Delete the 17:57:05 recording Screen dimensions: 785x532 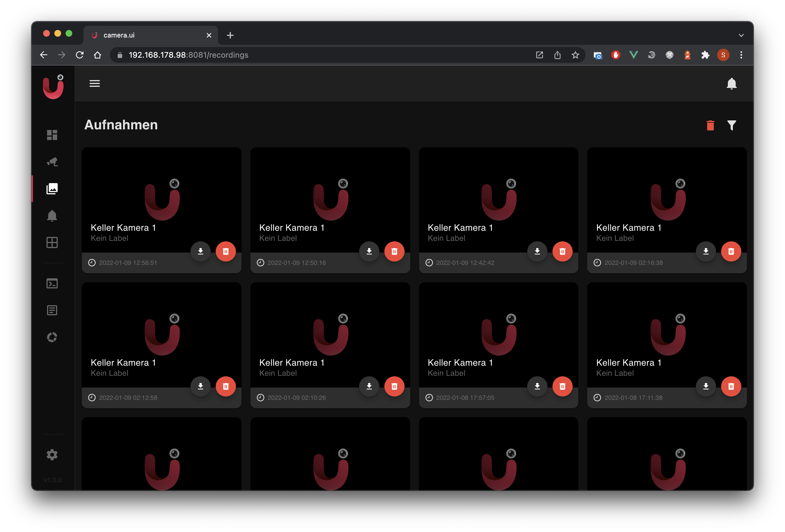click(562, 386)
